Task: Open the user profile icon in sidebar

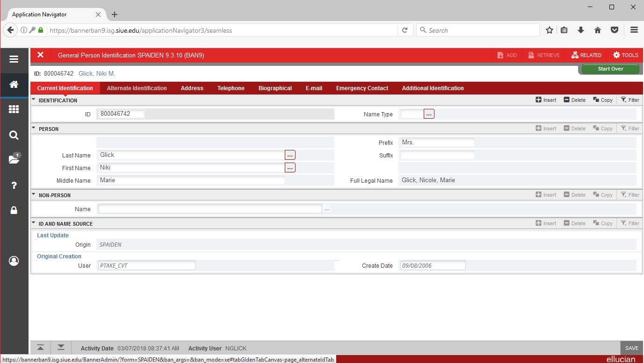Action: (14, 261)
